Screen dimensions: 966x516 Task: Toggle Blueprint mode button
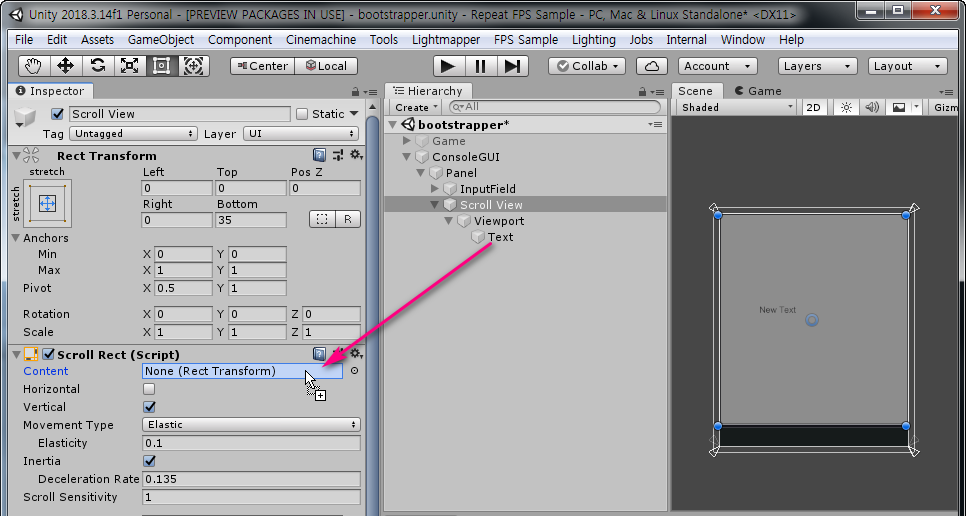[x=322, y=219]
